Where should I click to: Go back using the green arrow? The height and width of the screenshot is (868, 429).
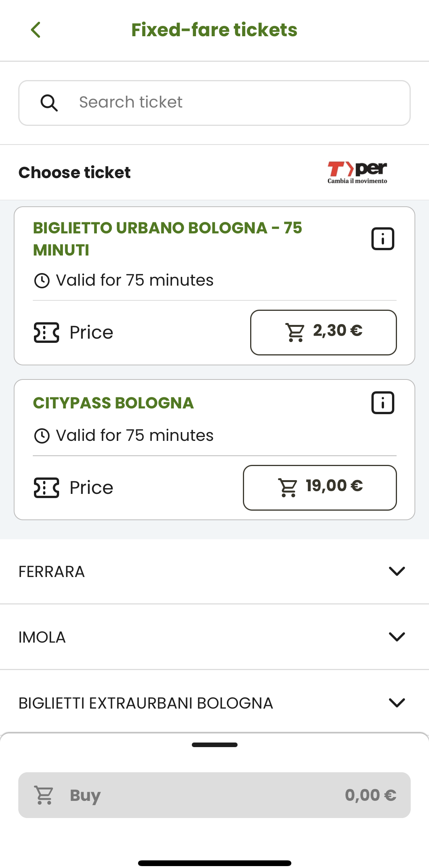[36, 30]
